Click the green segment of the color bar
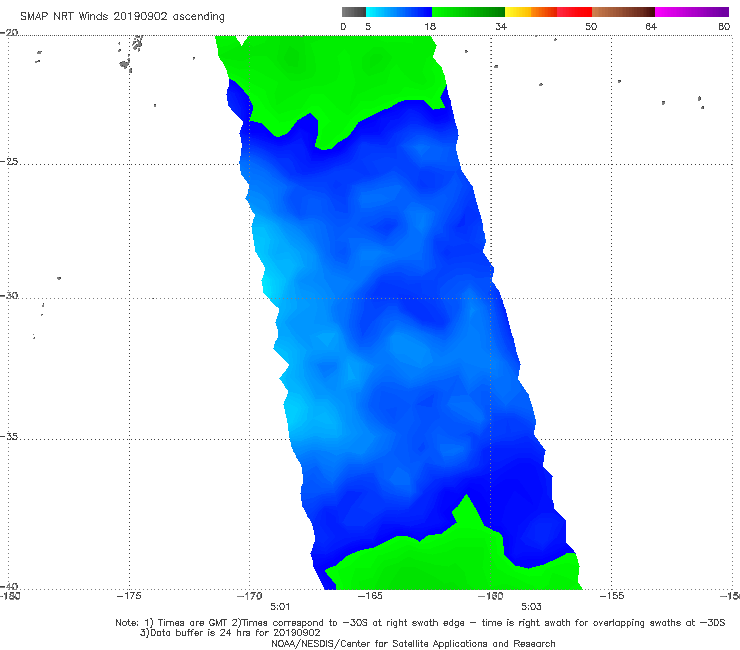This screenshot has height=650, width=740. pos(468,12)
